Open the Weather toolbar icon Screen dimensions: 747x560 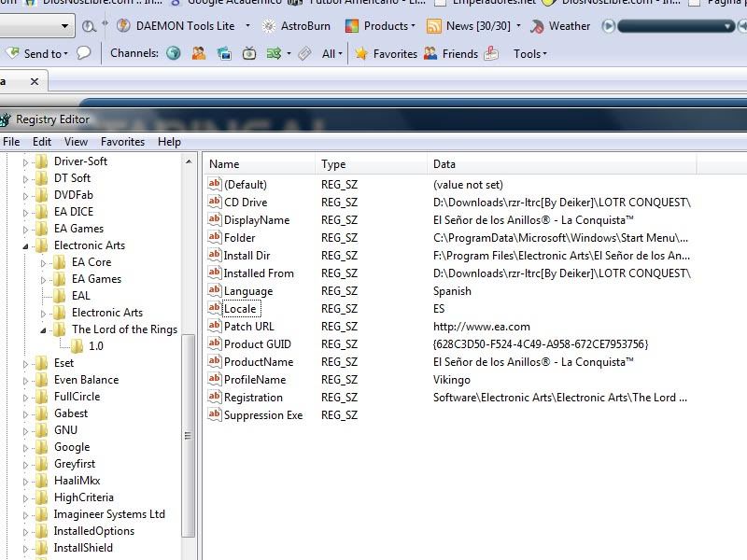point(537,27)
